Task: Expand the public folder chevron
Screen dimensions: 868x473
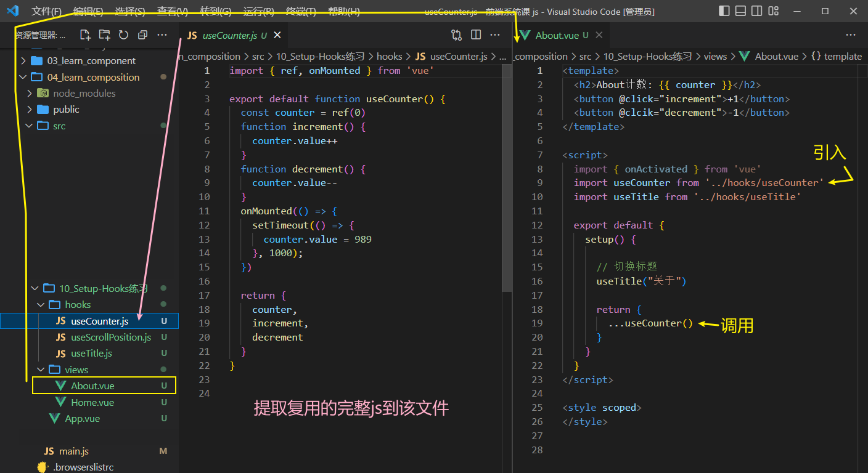Action: pos(29,110)
